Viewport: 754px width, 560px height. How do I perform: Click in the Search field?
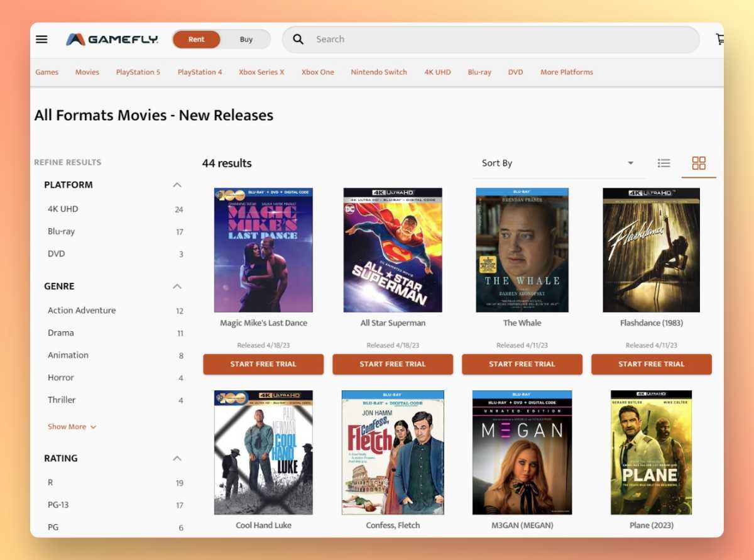491,40
